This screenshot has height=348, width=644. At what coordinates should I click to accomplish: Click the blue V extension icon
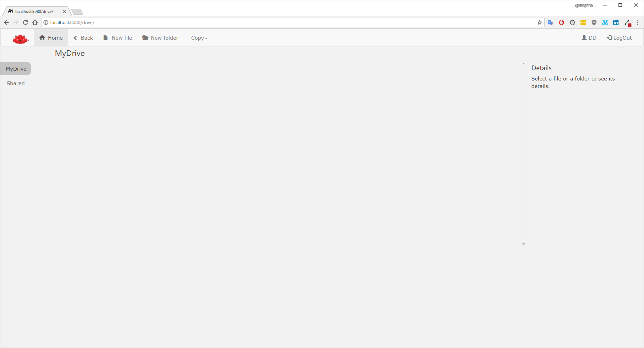click(605, 22)
